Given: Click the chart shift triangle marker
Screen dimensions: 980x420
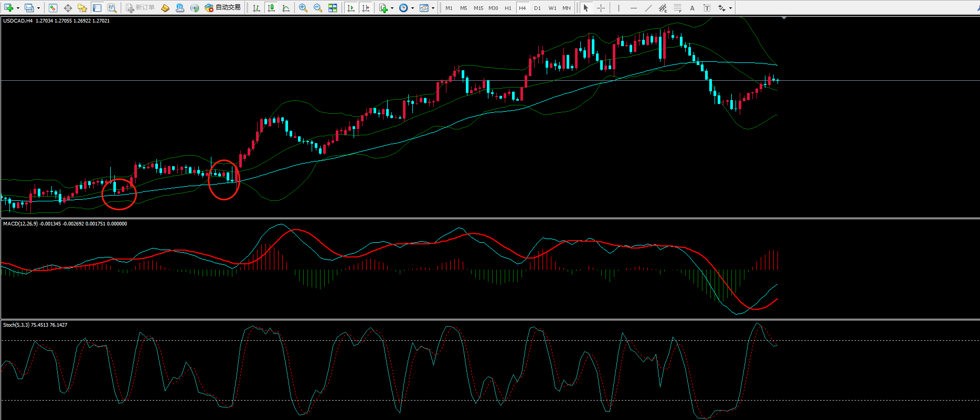Looking at the screenshot, I should (784, 18).
